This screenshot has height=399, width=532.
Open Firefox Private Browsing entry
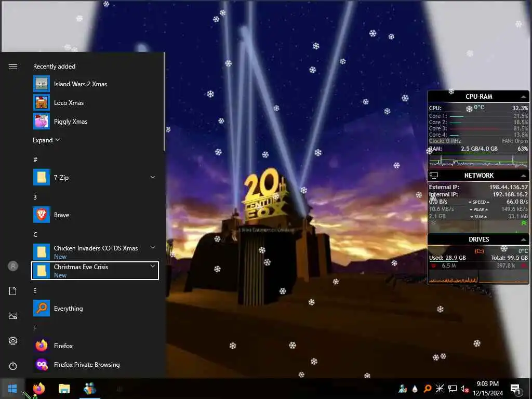tap(95, 364)
